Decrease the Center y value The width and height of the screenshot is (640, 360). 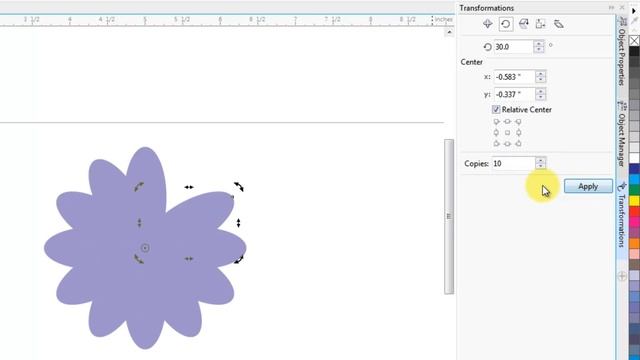click(540, 98)
